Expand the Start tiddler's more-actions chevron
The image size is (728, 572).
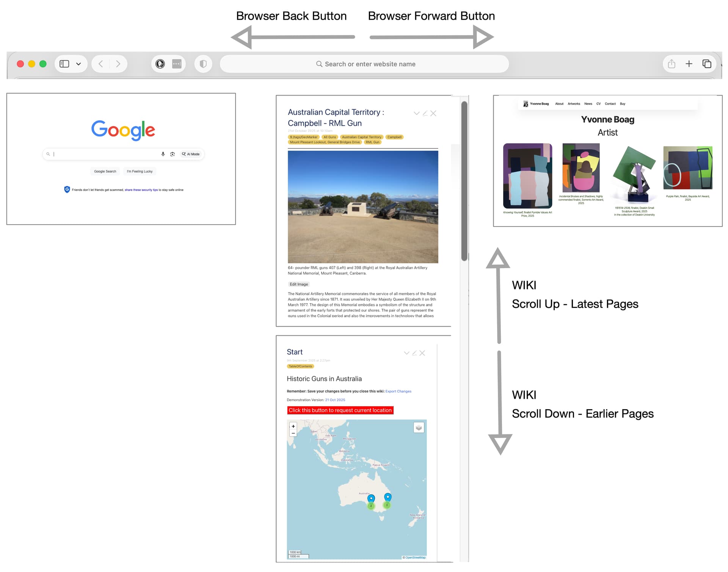[x=406, y=353]
